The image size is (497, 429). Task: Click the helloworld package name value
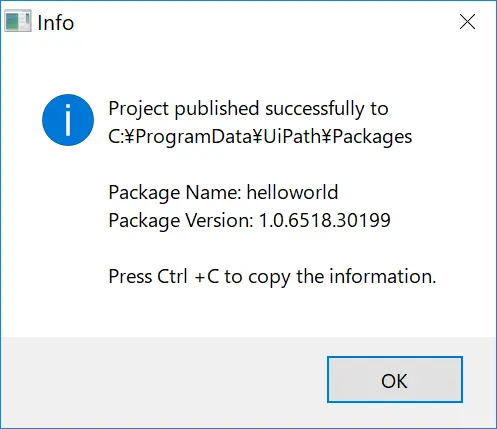pyautogui.click(x=292, y=192)
